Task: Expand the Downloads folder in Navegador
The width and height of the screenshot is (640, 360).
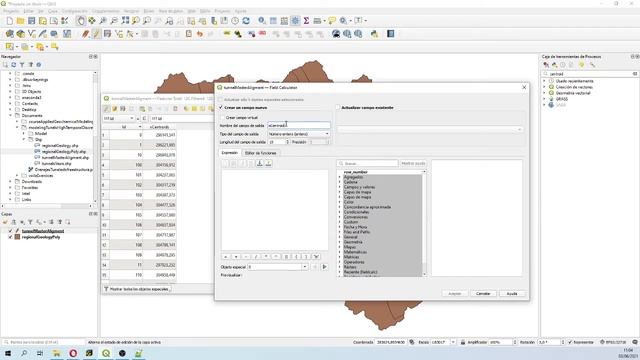Action: tap(11, 182)
